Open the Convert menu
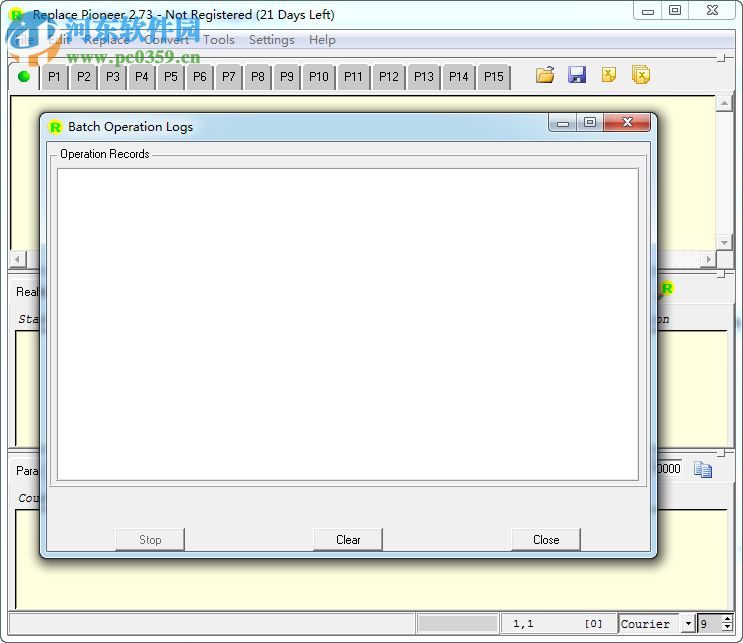 166,40
